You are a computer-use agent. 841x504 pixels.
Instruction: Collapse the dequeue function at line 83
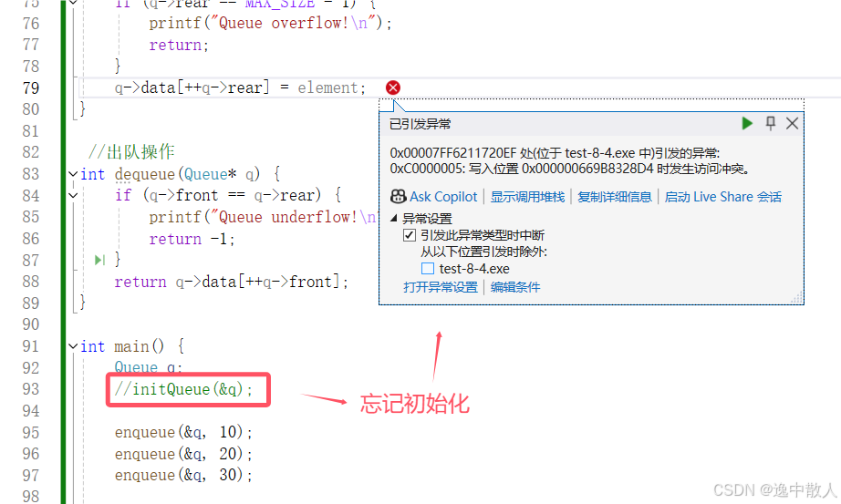pyautogui.click(x=73, y=174)
